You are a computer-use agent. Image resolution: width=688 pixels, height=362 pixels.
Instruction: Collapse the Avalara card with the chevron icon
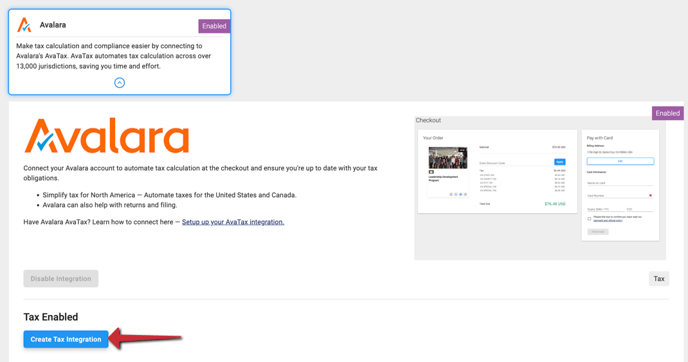point(119,82)
